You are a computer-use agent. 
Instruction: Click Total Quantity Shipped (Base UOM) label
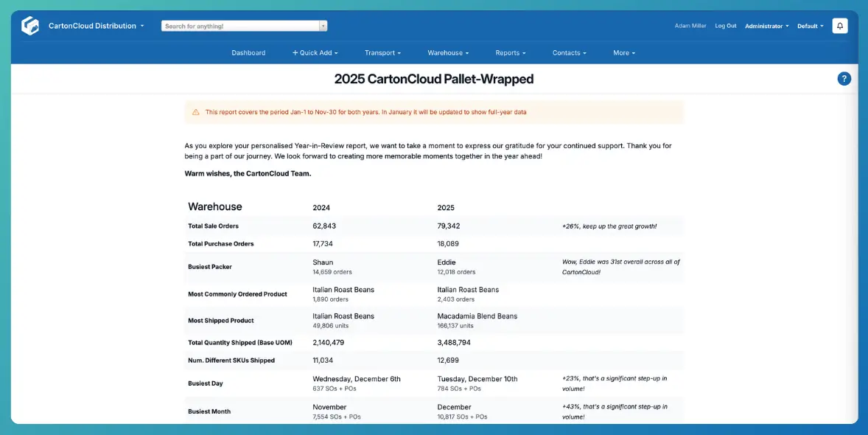click(240, 342)
